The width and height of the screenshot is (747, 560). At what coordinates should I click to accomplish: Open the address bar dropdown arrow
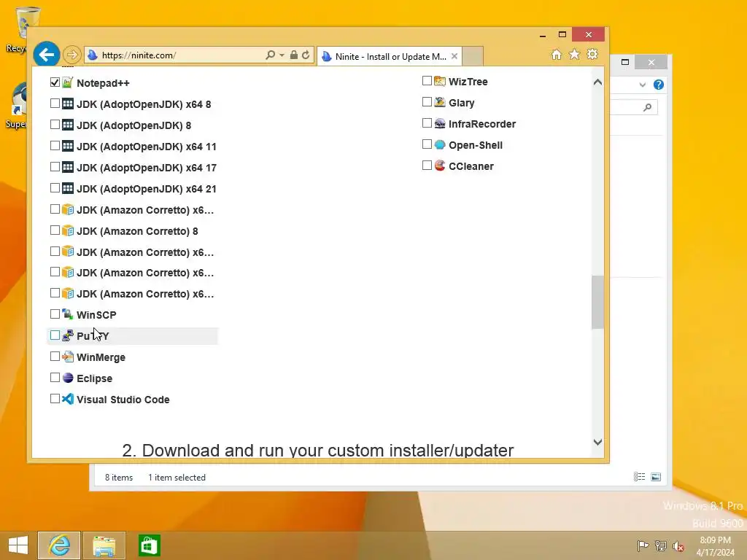pyautogui.click(x=282, y=55)
